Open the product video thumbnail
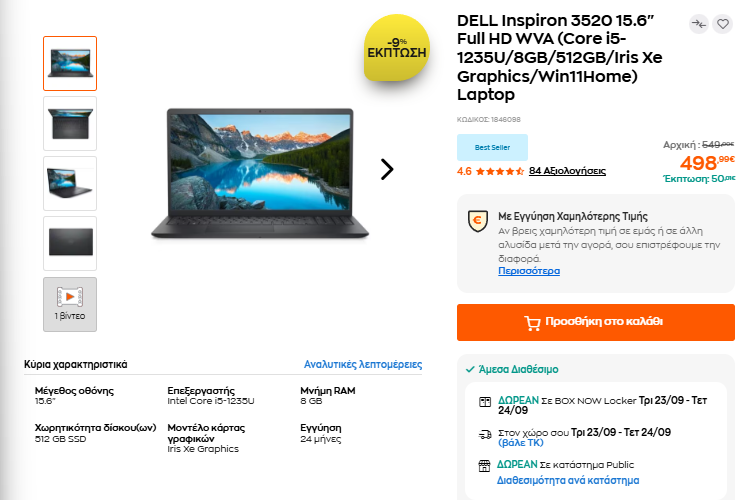The image size is (750, 500). coord(70,304)
